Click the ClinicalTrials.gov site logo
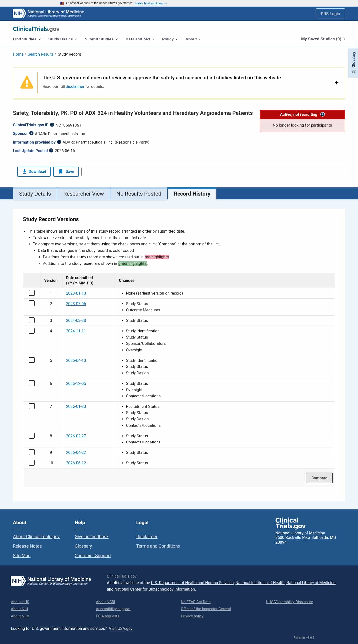358x644 pixels. coord(36,29)
